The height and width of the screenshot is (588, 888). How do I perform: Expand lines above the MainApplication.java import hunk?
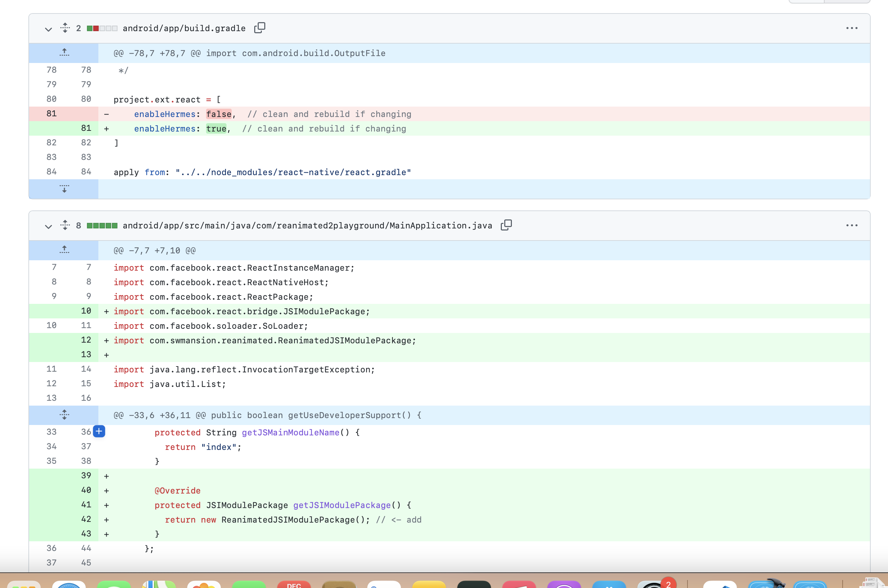pos(64,250)
